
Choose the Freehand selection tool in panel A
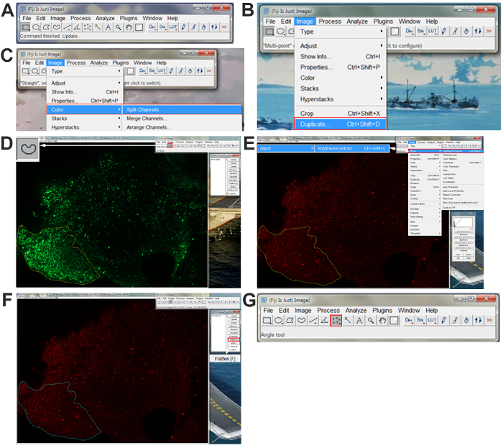pyautogui.click(x=57, y=27)
